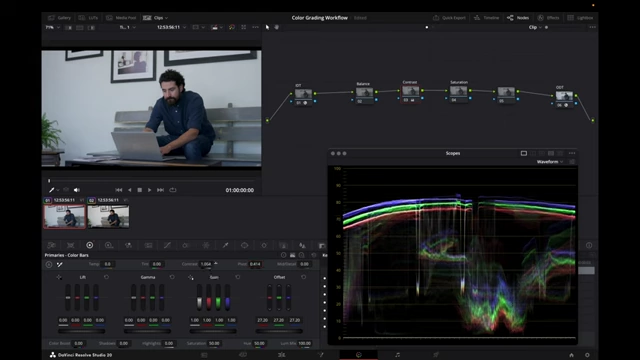Image resolution: width=640 pixels, height=360 pixels.
Task: Open the viewer three-dot options menu
Action: (256, 27)
